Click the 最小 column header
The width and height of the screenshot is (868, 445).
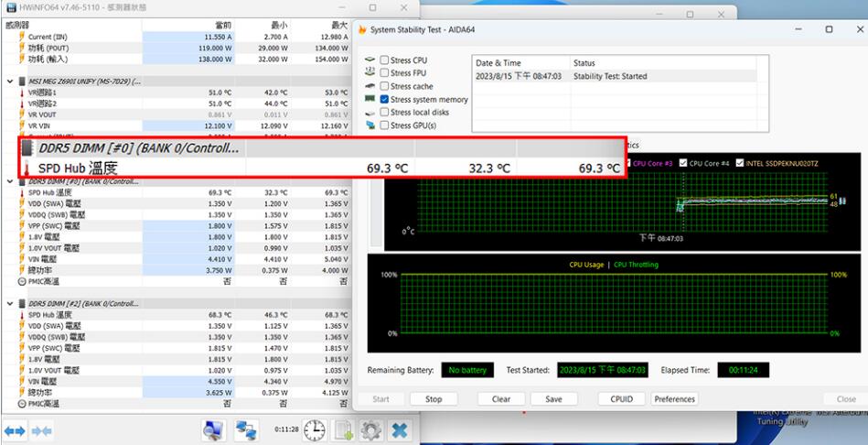tap(281, 25)
